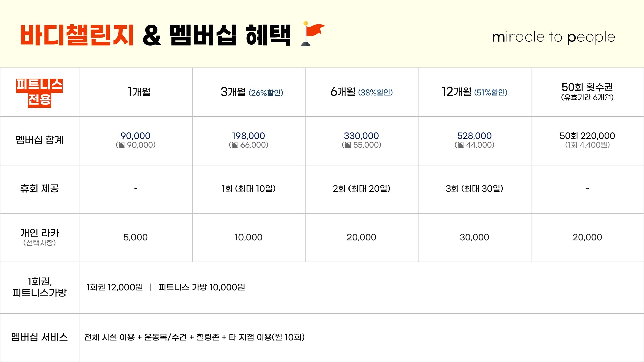Viewport: 644px width, 362px height.
Task: Select the 528,000 membership price
Action: coord(474,136)
